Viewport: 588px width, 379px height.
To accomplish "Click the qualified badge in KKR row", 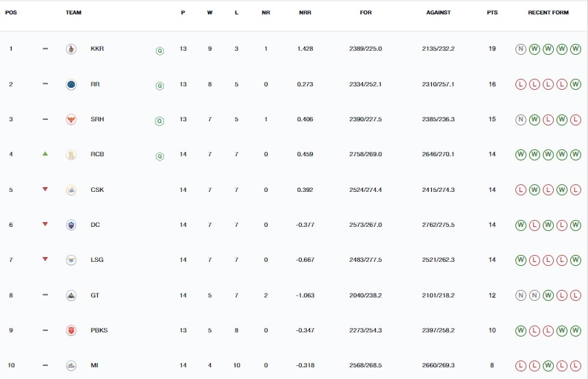I will click(159, 51).
